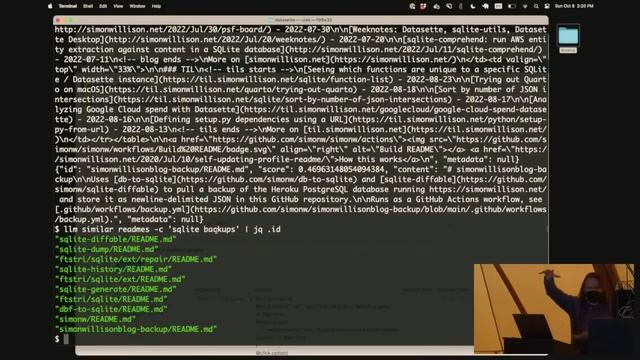The width and height of the screenshot is (640, 360).
Task: Click last "simonwillisonblog-backup/README.md" green line
Action: tap(136, 329)
